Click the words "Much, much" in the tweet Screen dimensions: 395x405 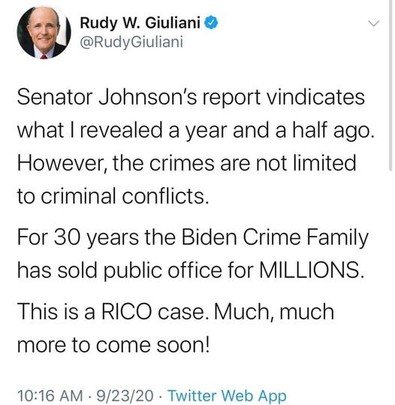(x=274, y=312)
